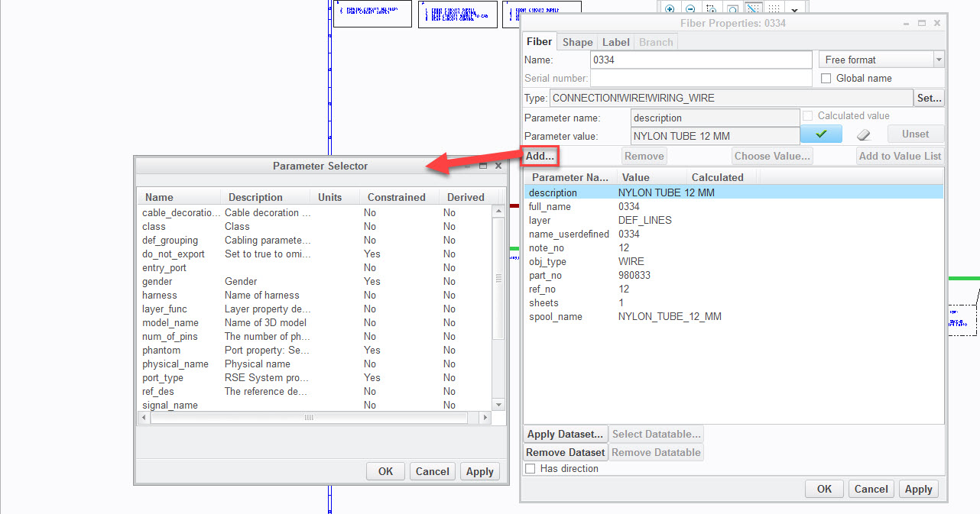This screenshot has width=980, height=514.
Task: Click the refit view icon
Action: [x=732, y=9]
